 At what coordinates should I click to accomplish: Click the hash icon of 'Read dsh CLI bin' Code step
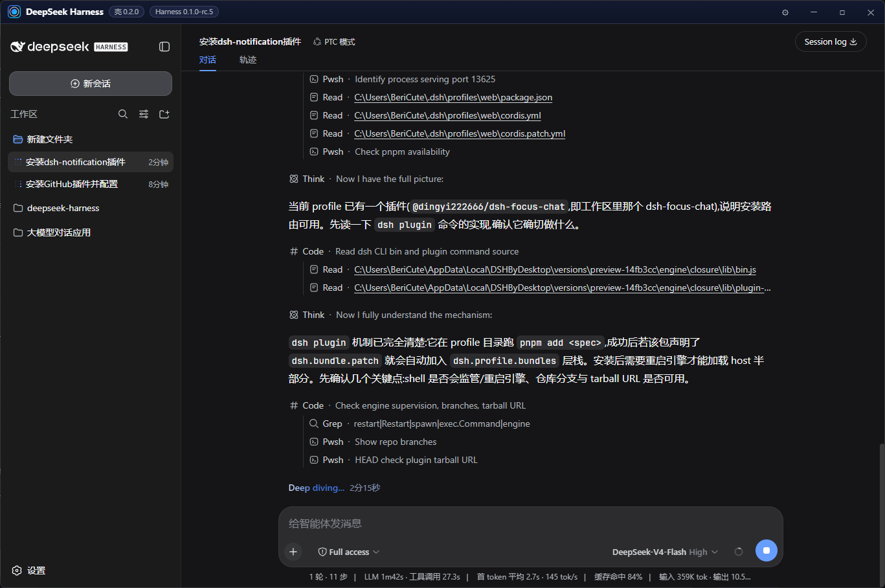pyautogui.click(x=294, y=251)
